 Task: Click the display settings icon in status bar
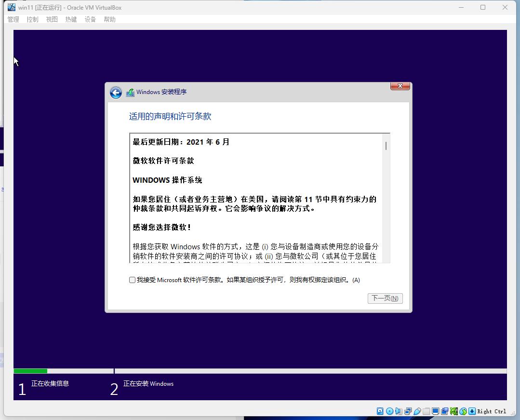[x=436, y=411]
